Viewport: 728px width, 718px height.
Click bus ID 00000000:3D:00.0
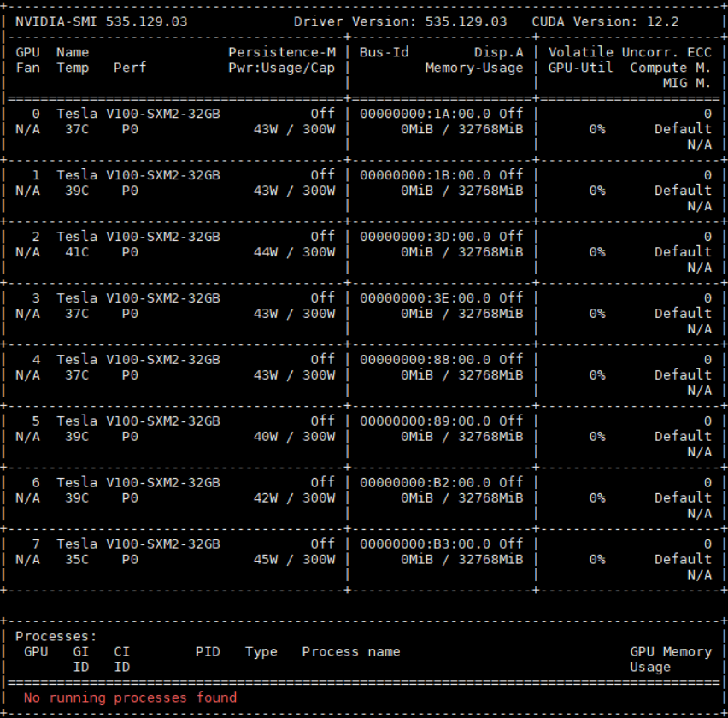425,237
